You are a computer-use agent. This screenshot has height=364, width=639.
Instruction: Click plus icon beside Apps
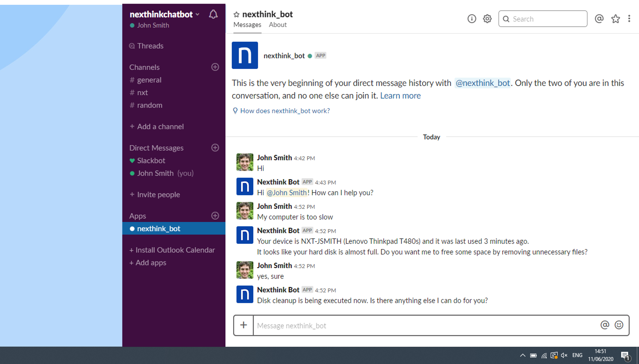[215, 216]
